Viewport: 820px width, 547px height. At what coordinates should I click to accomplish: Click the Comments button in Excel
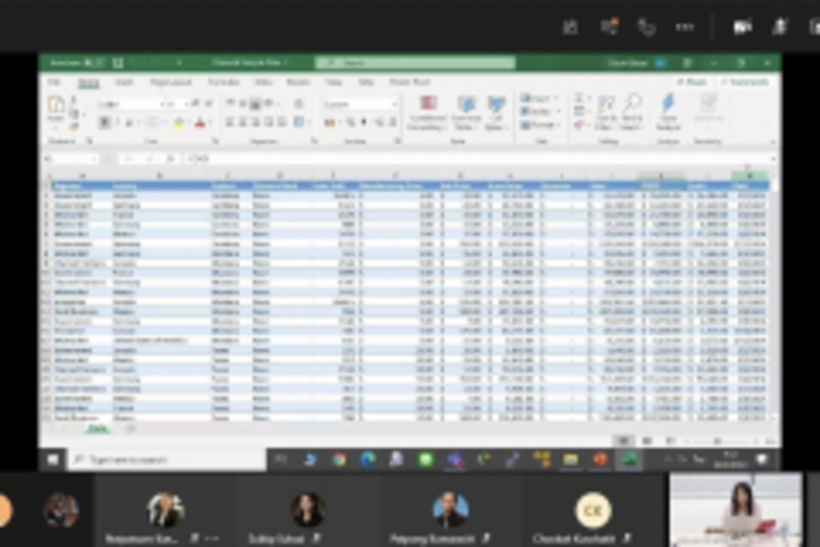click(x=745, y=82)
